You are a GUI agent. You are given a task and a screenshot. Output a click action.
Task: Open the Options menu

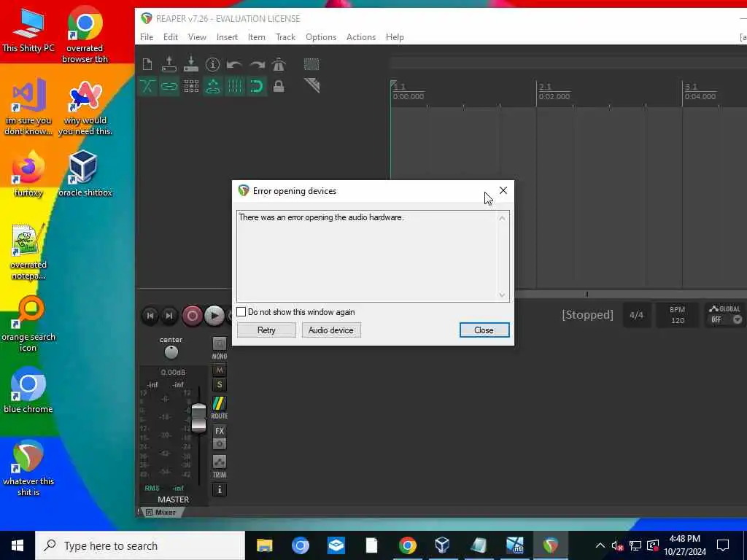coord(321,37)
